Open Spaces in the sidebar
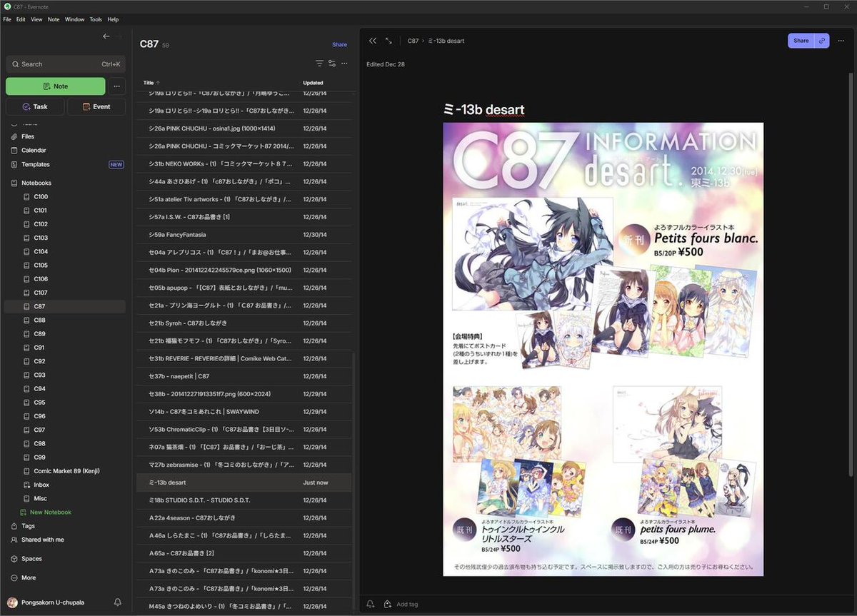Screen dimensions: 857x616 [x=31, y=559]
